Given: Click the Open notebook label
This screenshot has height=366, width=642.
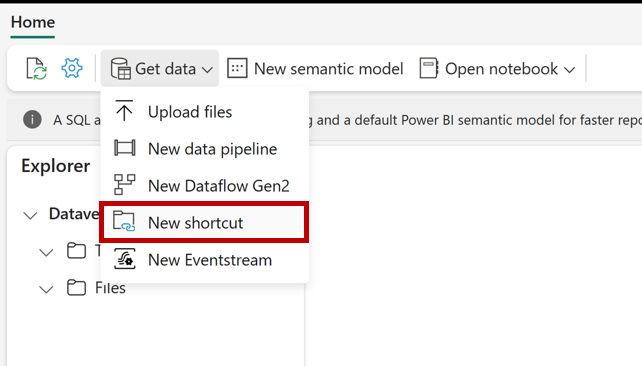Looking at the screenshot, I should (501, 69).
